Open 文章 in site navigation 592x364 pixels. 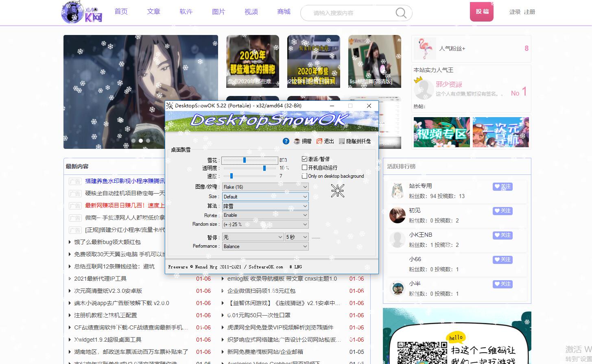coord(153,12)
